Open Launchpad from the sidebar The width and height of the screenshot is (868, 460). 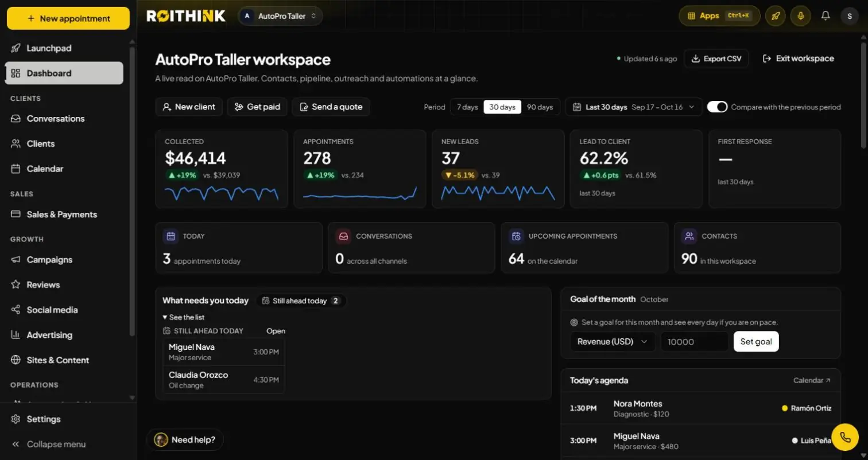[x=64, y=48]
